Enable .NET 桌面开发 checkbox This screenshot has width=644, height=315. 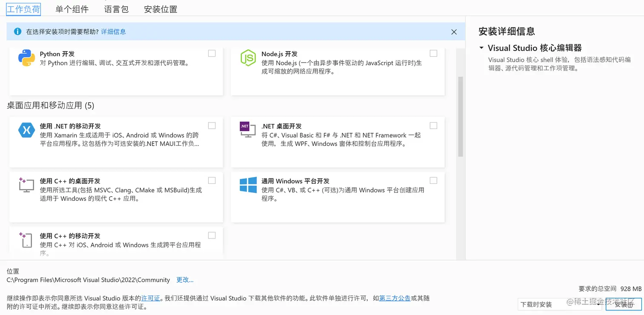(x=433, y=126)
